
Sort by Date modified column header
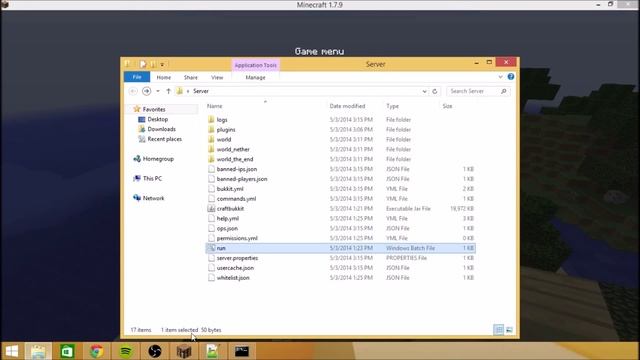pos(347,106)
